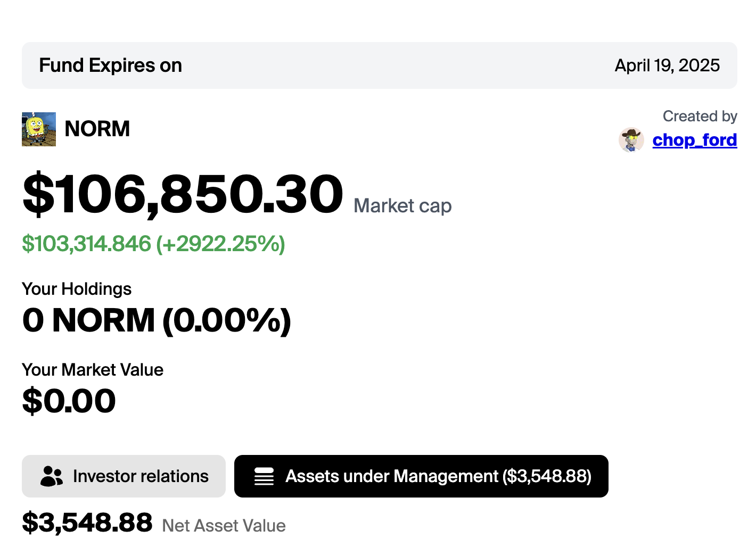756x547 pixels.
Task: Click the 0 NORM (0.00%) holdings value
Action: [157, 320]
